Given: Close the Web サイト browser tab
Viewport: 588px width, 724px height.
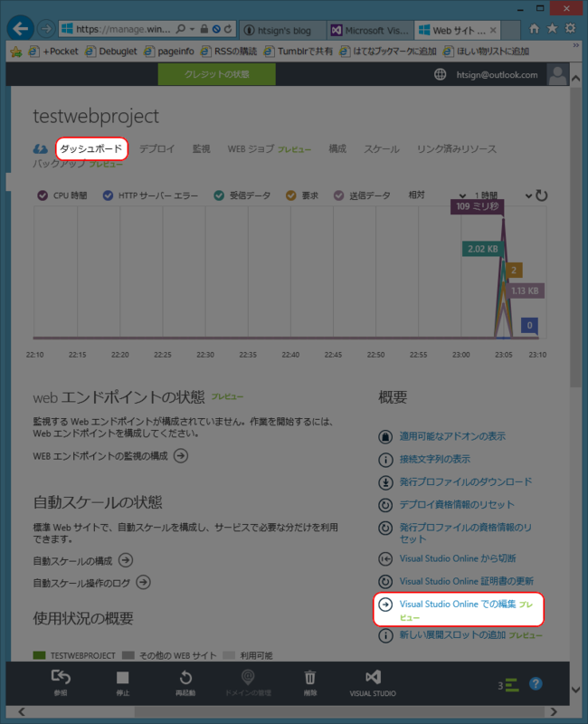Looking at the screenshot, I should 493,31.
